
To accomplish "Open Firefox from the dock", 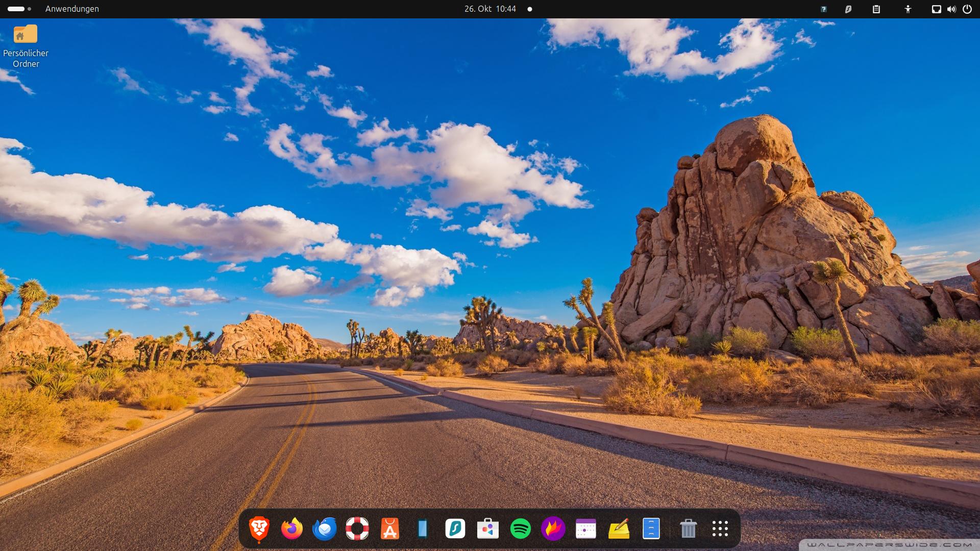I will pyautogui.click(x=292, y=529).
